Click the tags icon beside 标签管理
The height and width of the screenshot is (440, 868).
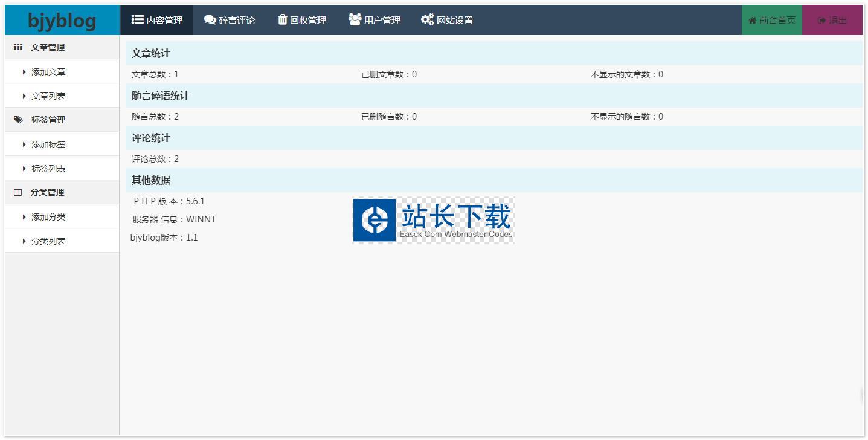point(18,120)
